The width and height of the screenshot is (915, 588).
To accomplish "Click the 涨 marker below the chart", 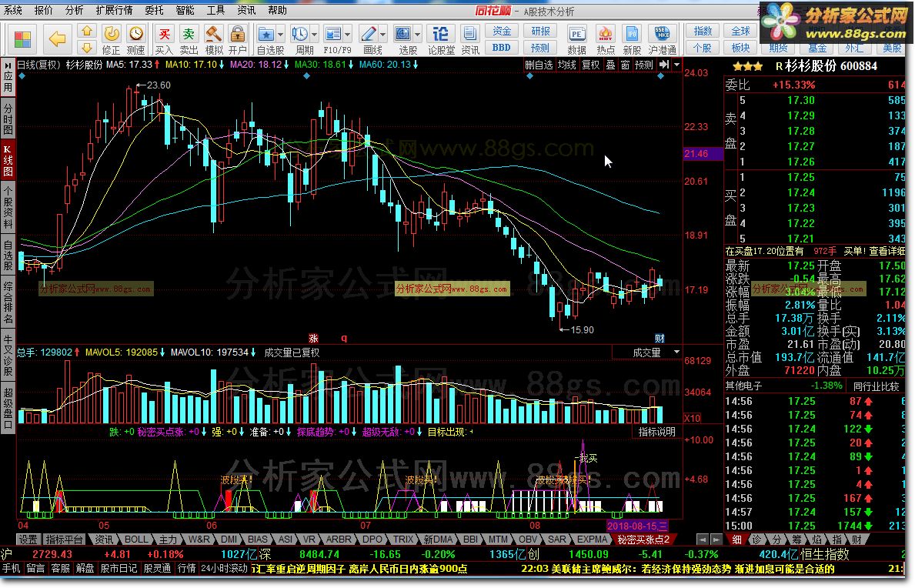I will click(313, 339).
